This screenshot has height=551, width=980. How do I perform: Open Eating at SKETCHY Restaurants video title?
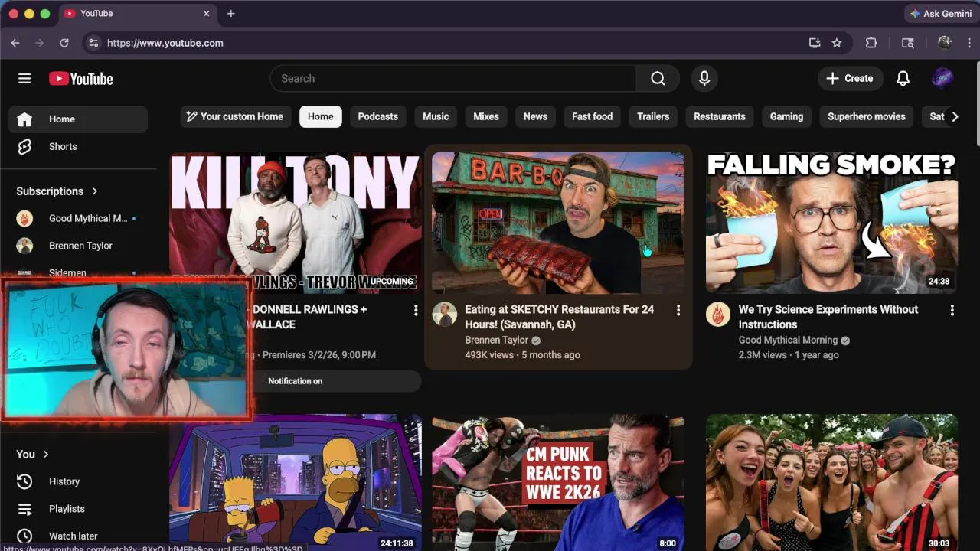point(560,317)
